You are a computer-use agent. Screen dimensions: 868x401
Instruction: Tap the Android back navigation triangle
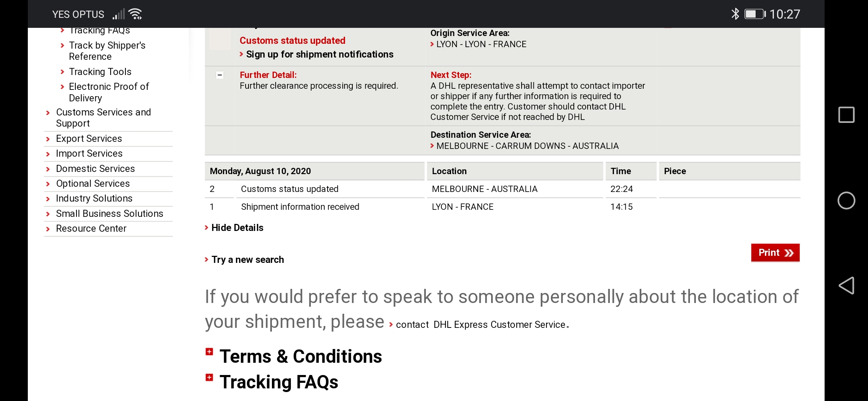pos(846,286)
